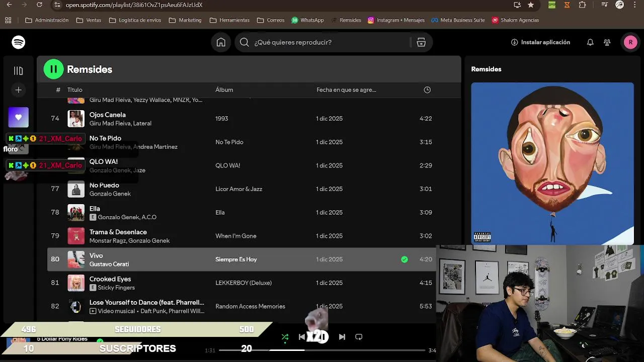Click the address bar URL
The width and height of the screenshot is (644, 362).
134,5
